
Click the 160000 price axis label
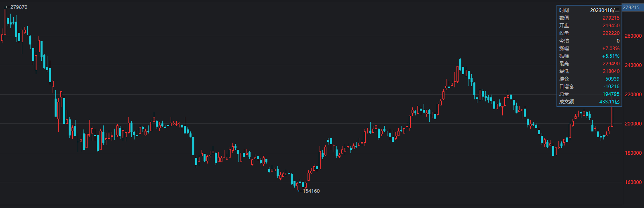[633, 182]
